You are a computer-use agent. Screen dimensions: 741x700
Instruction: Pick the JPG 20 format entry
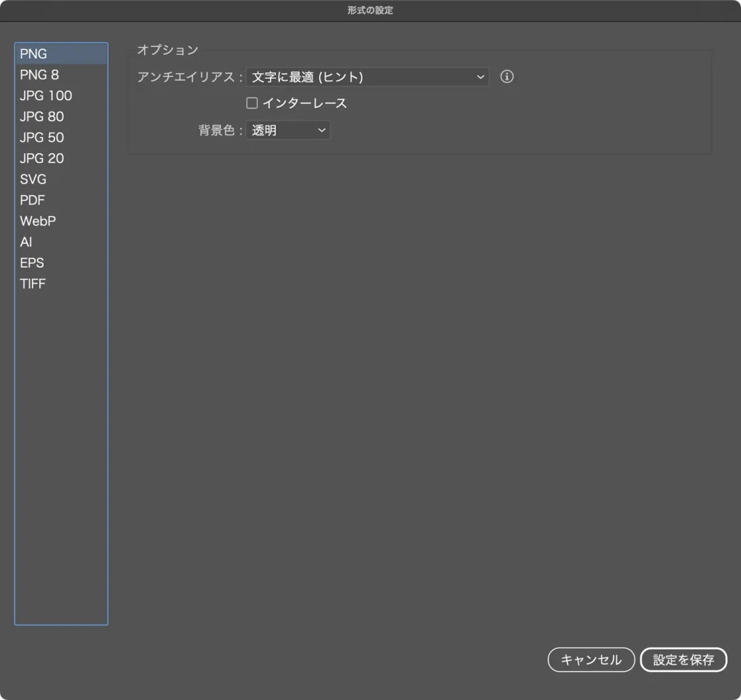click(61, 158)
